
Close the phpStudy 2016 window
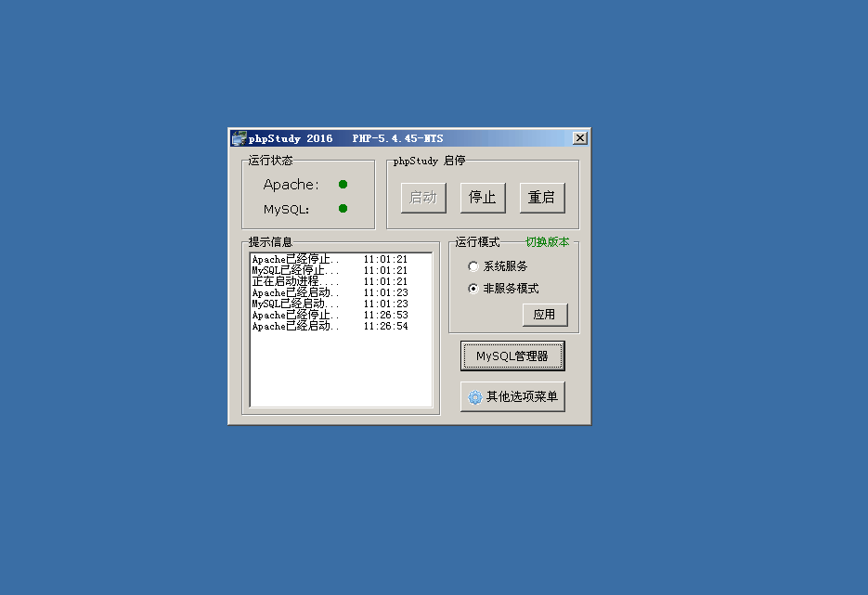click(579, 136)
